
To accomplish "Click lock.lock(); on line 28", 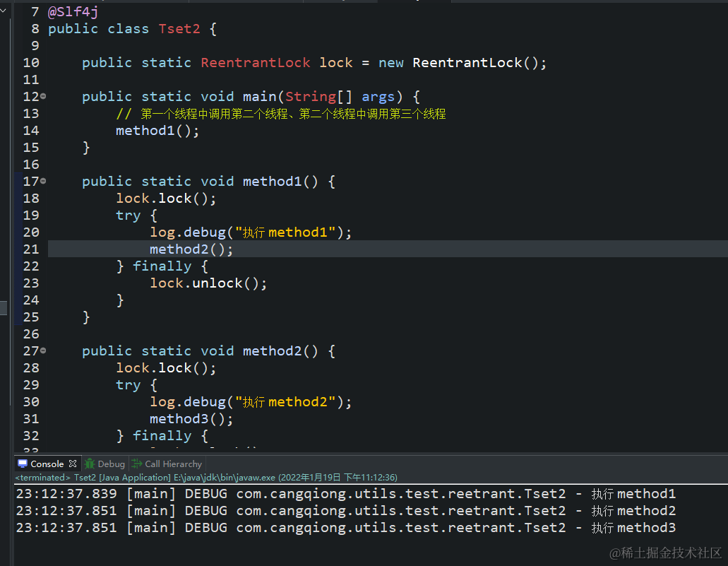I will point(166,368).
